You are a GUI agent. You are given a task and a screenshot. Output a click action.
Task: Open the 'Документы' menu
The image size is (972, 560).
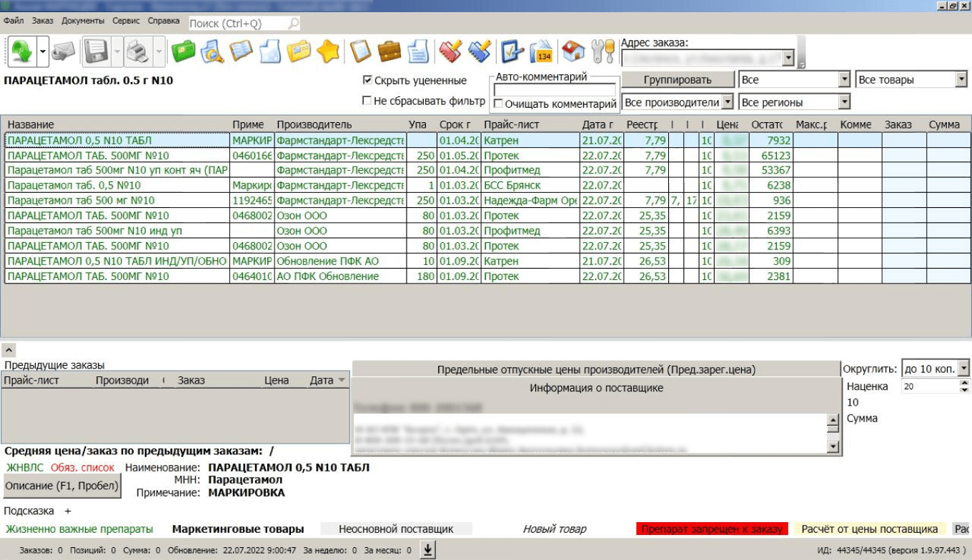83,21
